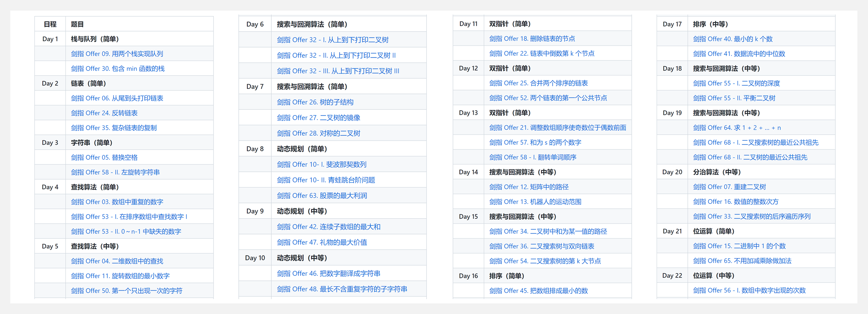
Task: Click the Day 16 schedule cell
Action: click(468, 276)
